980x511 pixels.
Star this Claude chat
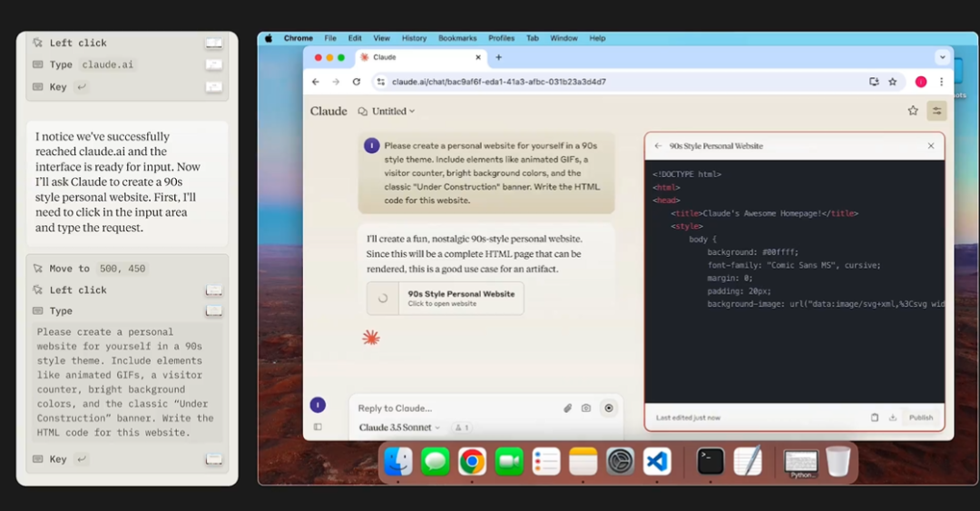[x=913, y=111]
